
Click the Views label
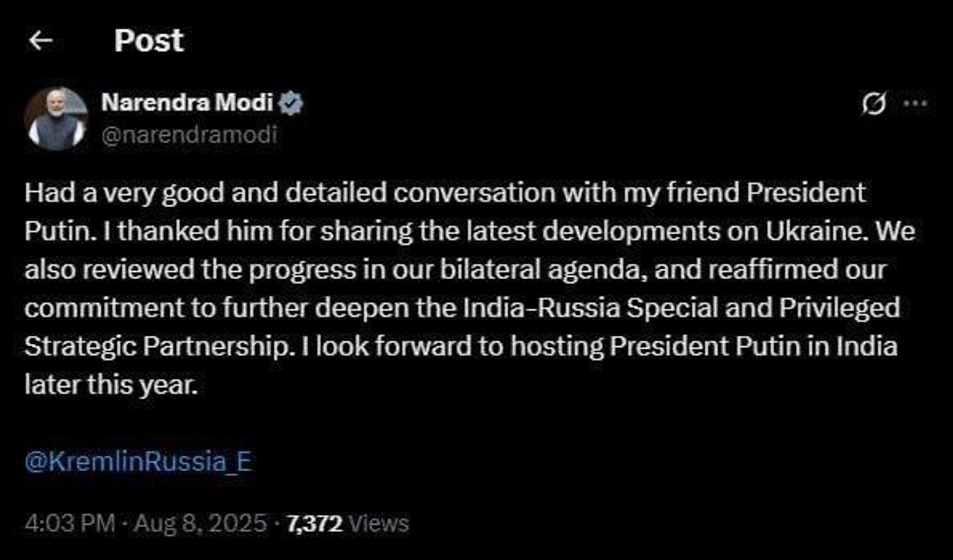click(x=379, y=524)
